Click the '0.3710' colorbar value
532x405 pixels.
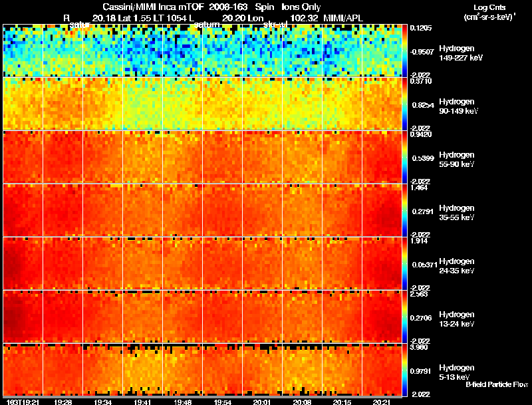point(421,81)
